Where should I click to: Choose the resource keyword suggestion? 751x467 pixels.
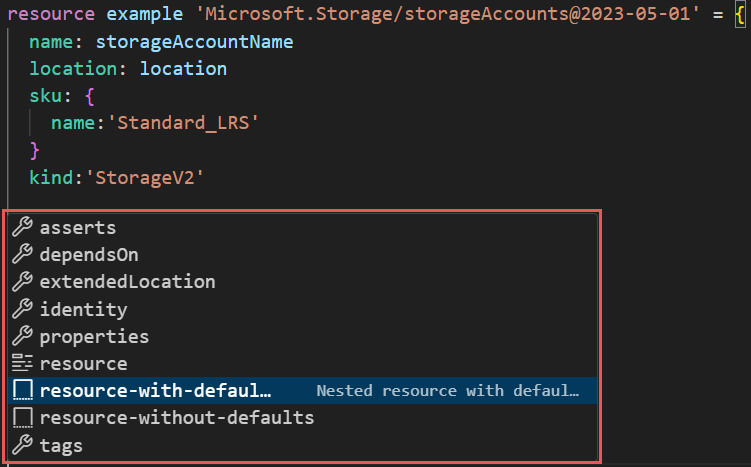pos(83,364)
